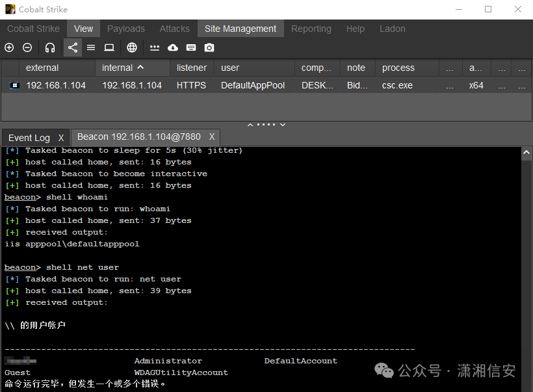Click the "shell net user" command line
The height and width of the screenshot is (392, 533).
(83, 268)
